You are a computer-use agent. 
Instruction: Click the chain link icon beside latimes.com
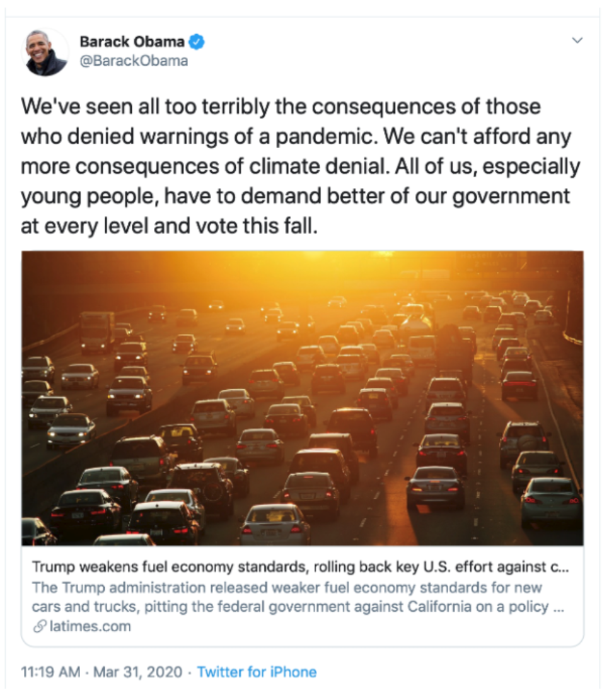click(40, 627)
